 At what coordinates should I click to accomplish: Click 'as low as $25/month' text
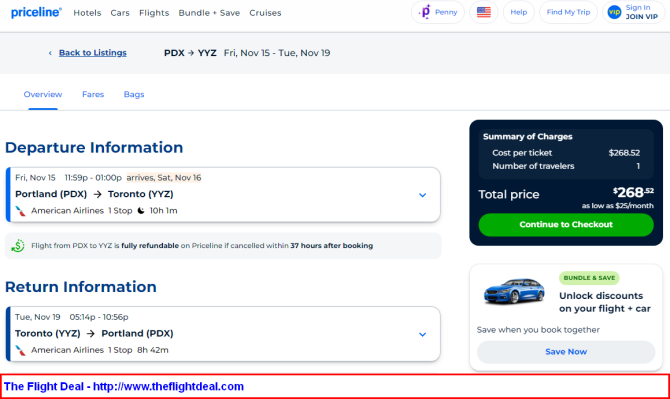[617, 206]
